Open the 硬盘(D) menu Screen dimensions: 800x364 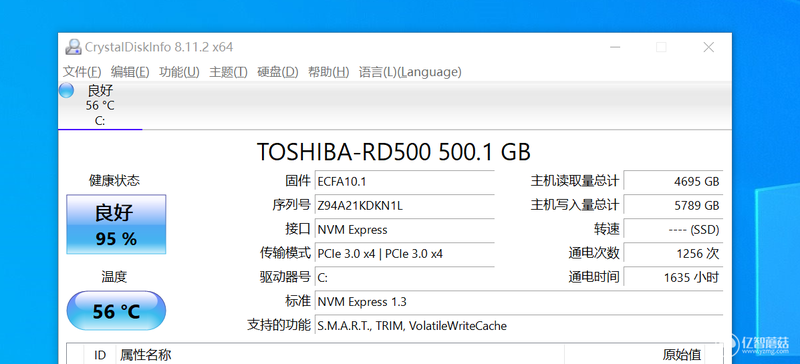(278, 72)
